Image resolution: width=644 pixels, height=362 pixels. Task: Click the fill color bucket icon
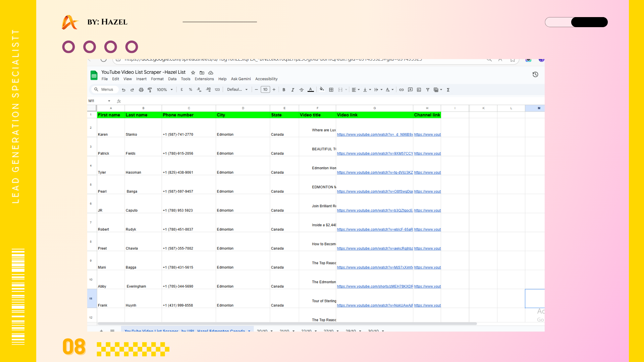click(322, 89)
